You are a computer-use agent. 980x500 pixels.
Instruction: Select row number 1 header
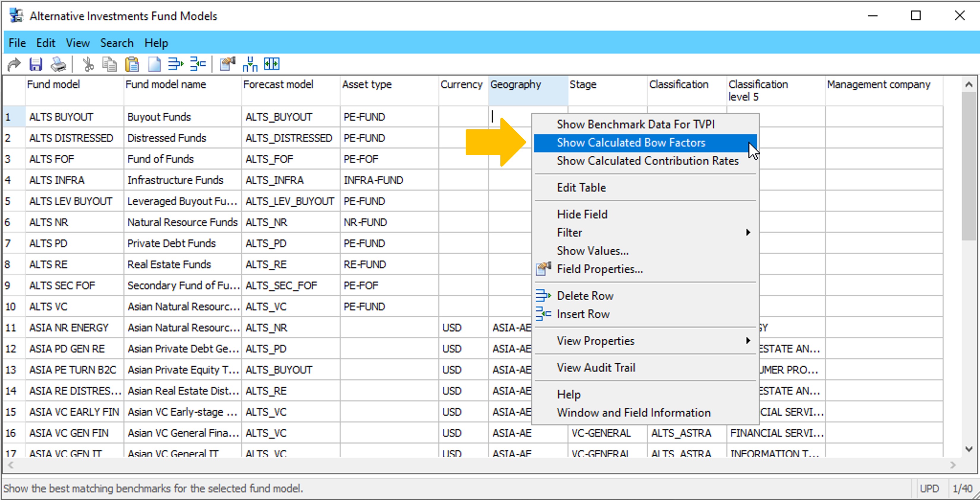point(14,117)
